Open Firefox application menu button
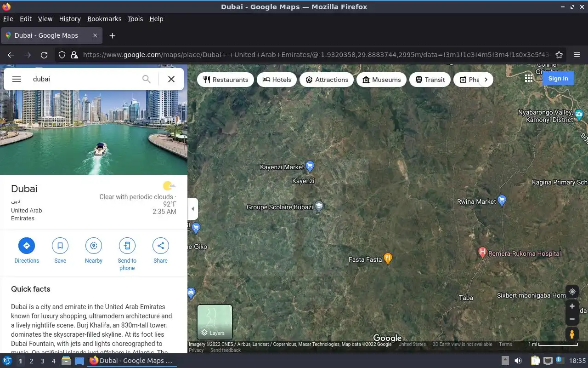 [x=577, y=55]
